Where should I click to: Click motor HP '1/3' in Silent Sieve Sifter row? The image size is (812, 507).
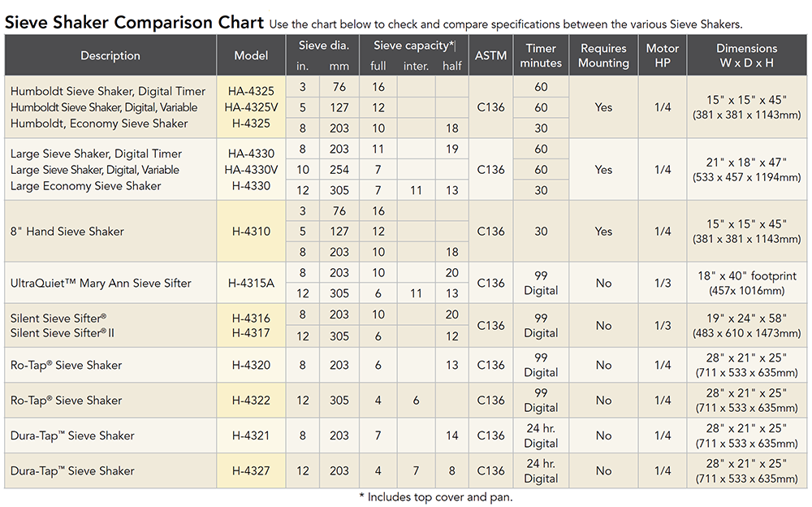(663, 326)
